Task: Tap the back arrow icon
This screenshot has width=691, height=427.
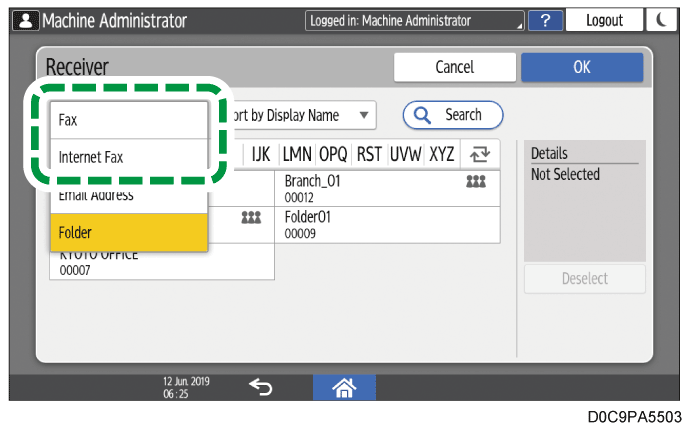Action: pos(259,387)
